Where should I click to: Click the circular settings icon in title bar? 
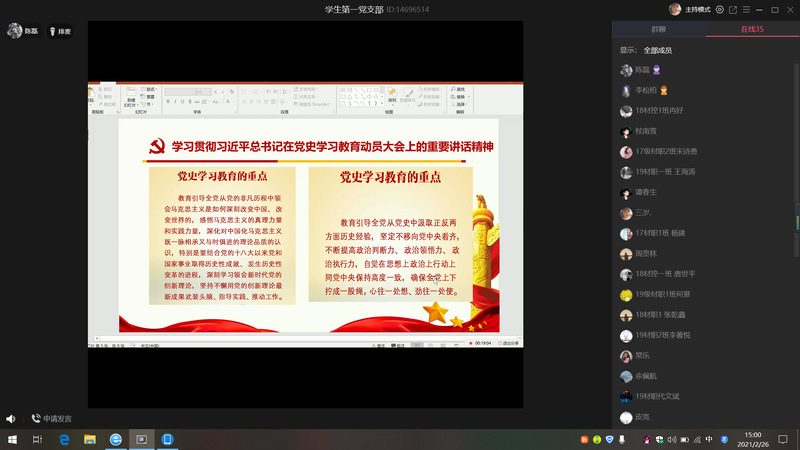tap(719, 9)
